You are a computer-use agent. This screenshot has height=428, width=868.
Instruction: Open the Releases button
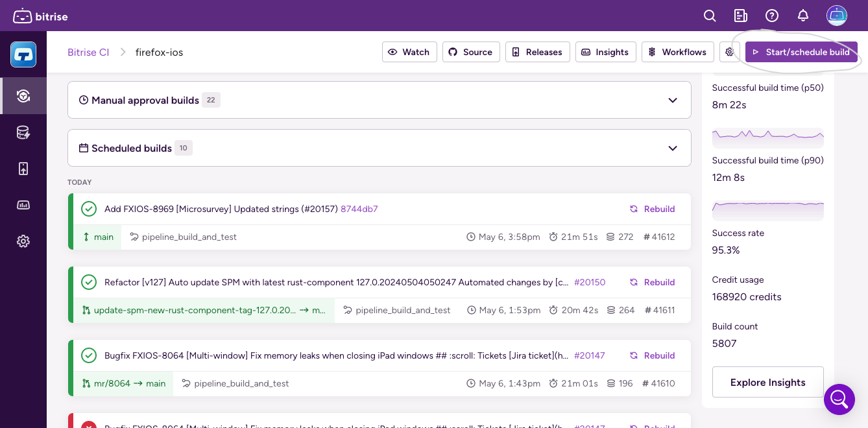point(538,52)
